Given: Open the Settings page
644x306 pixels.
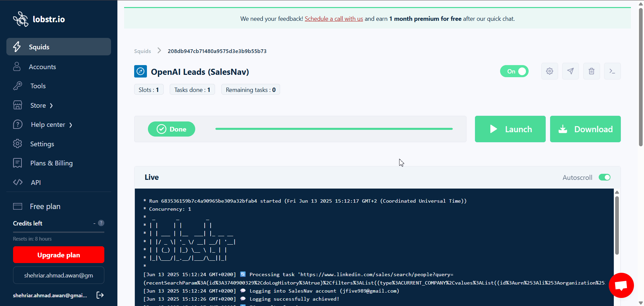Looking at the screenshot, I should click(42, 144).
